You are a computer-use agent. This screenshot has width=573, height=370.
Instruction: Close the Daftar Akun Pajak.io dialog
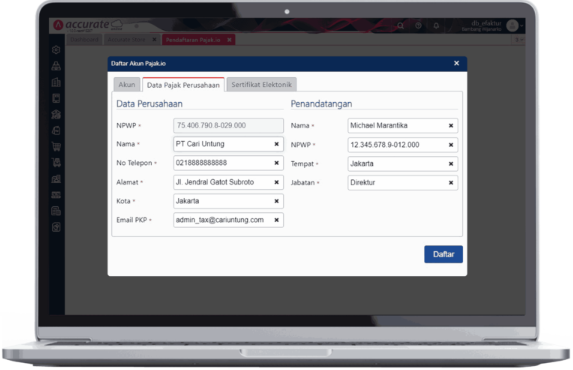pos(456,63)
